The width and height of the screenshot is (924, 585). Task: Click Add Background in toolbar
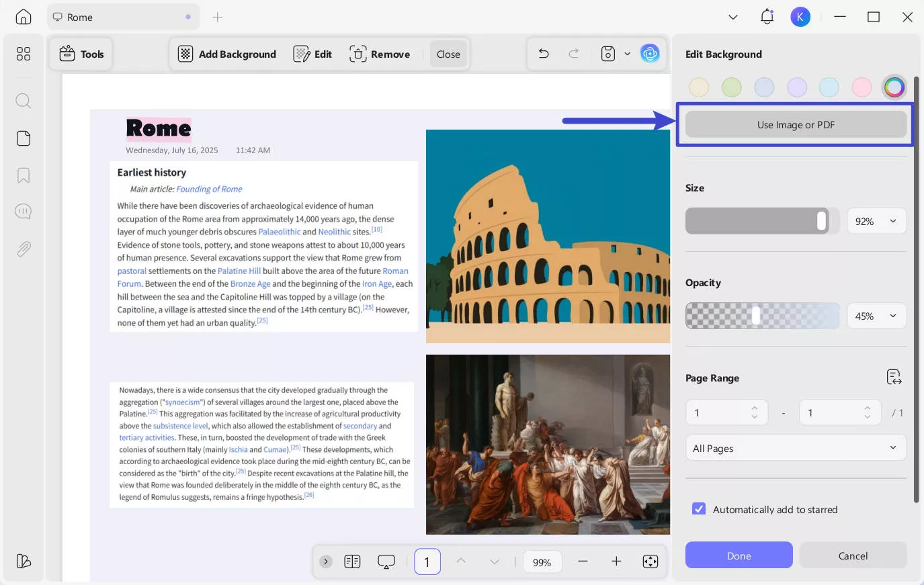227,54
